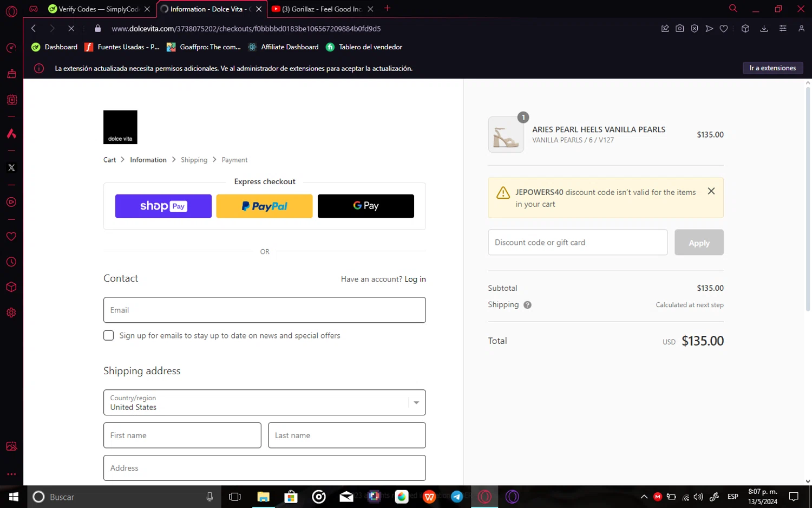Screen dimensions: 812x508
Task: Open the Opera menu logo
Action: pyautogui.click(x=11, y=11)
